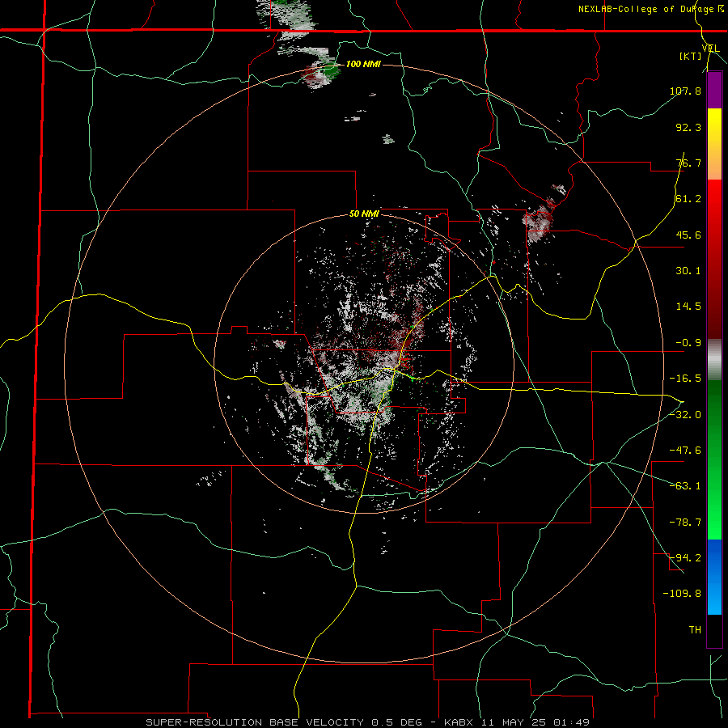Click the 100 NMI range ring label
728x728 pixels.
pos(363,64)
